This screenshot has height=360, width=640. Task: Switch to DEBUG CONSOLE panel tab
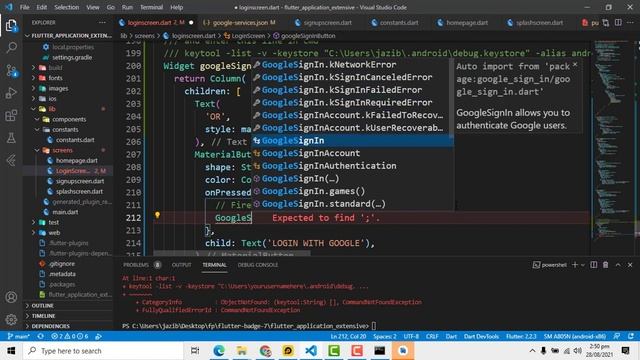(x=258, y=265)
